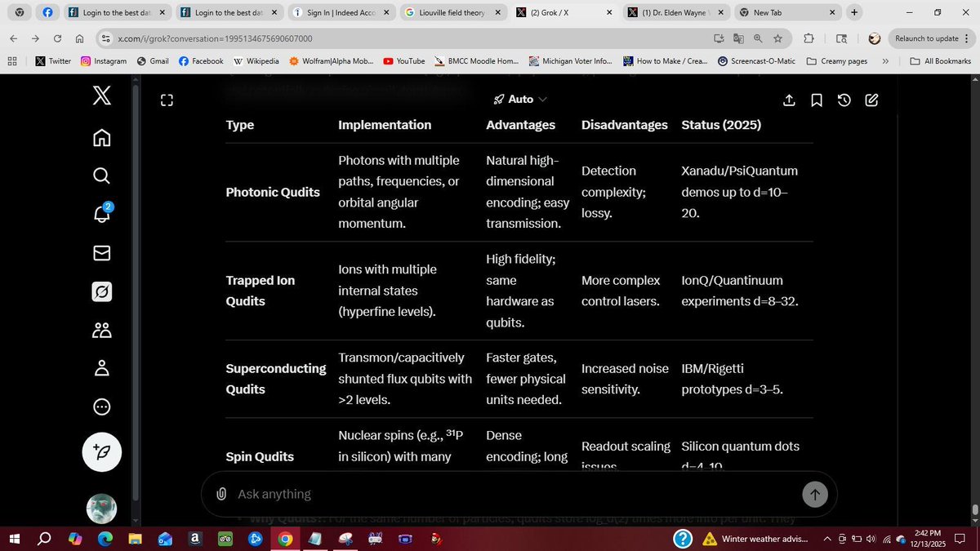980x551 pixels.
Task: Launch Microsoft Edge from taskbar
Action: click(x=105, y=539)
